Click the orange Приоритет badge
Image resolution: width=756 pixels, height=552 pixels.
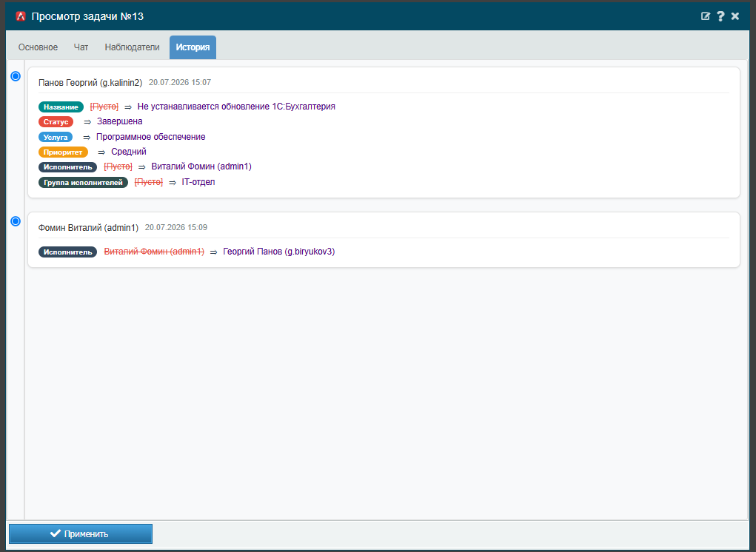click(63, 152)
